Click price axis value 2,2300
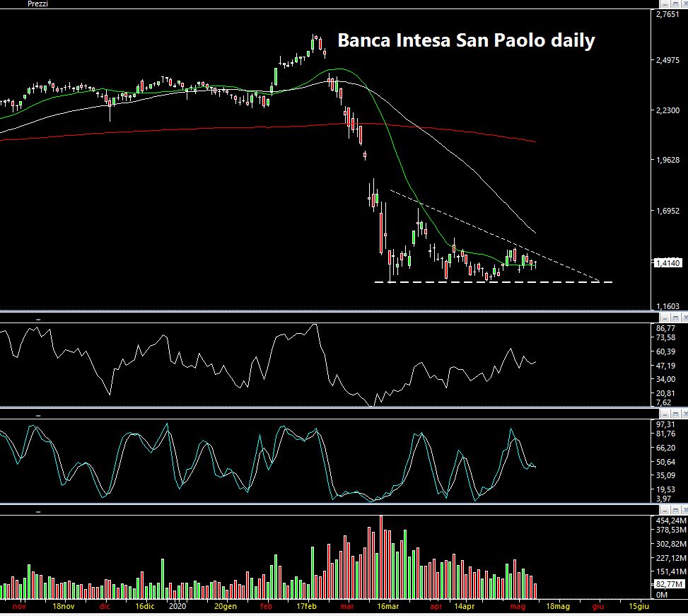The height and width of the screenshot is (616, 688). (x=667, y=110)
